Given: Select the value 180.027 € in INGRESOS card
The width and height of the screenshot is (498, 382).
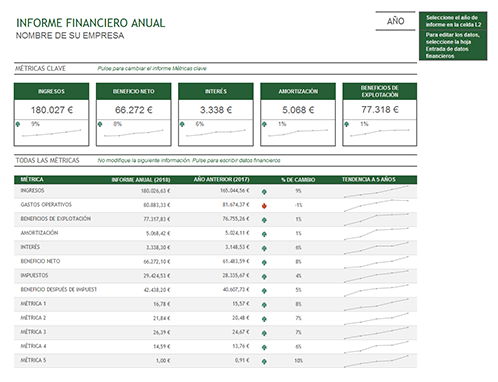Looking at the screenshot, I should coord(52,110).
